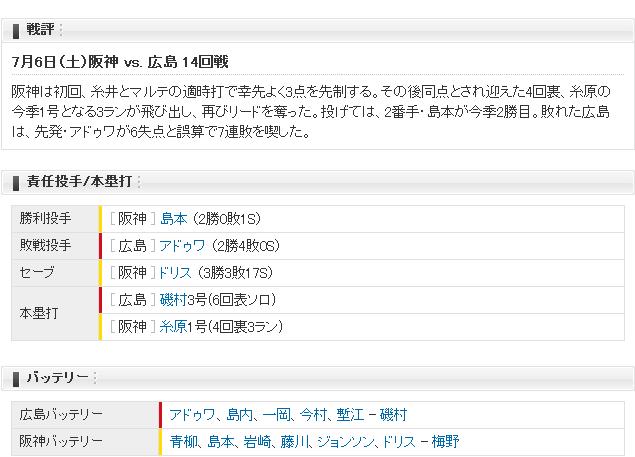Click the セーブ row label
The image size is (635, 457).
(37, 273)
